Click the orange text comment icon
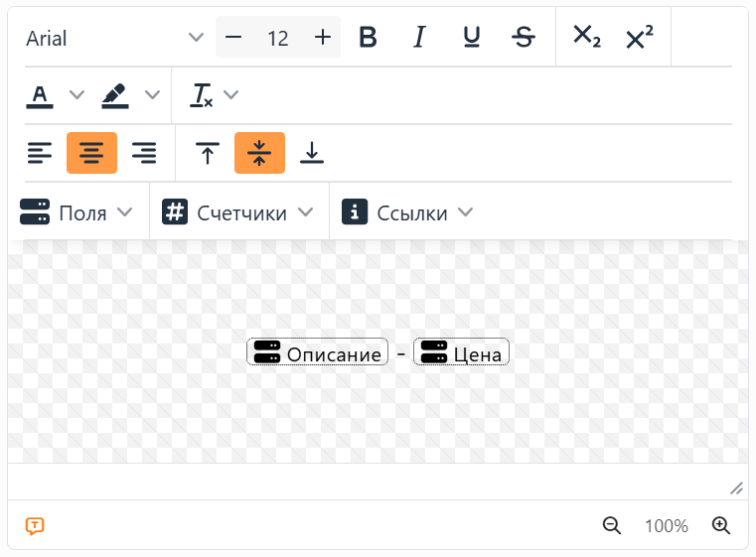The image size is (756, 557). coord(35,525)
